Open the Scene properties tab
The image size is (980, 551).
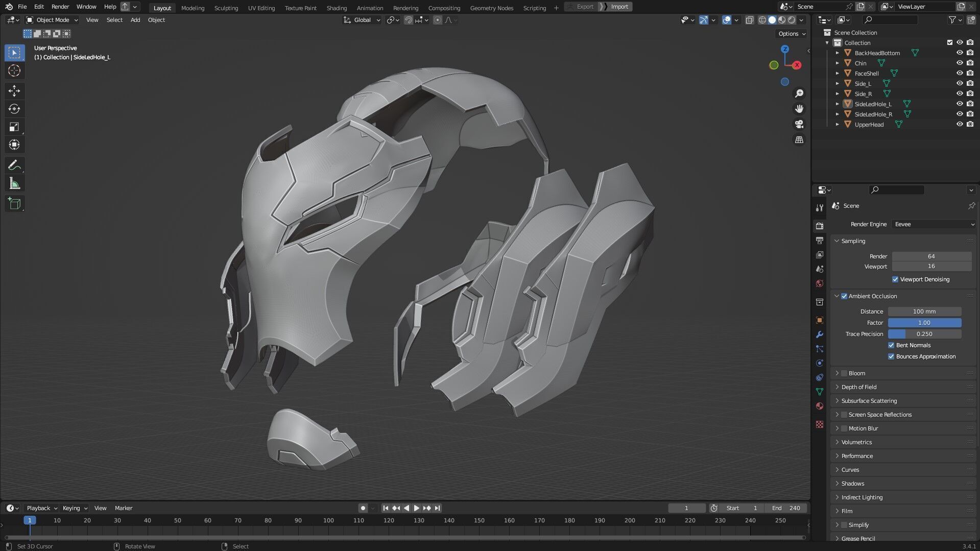point(820,269)
